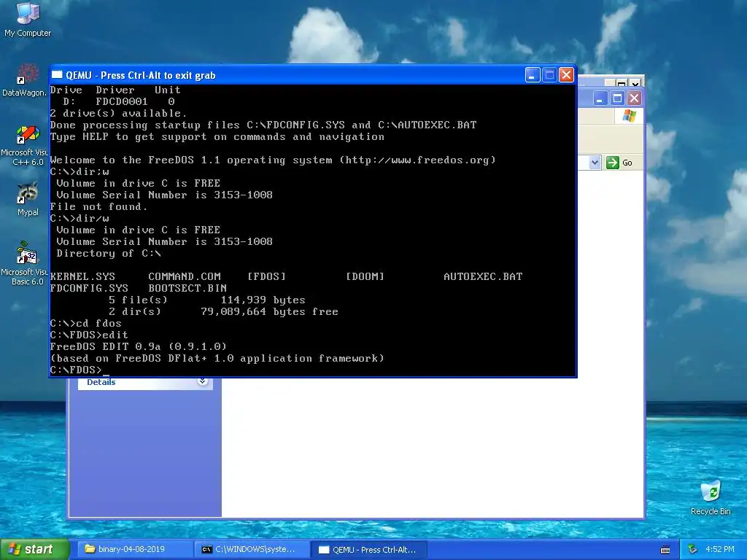Maximize the QEMU window
Image resolution: width=747 pixels, height=560 pixels.
549,75
